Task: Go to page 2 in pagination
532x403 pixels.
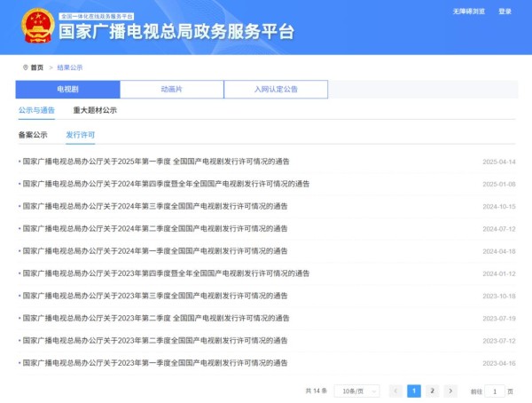Action: click(x=433, y=391)
